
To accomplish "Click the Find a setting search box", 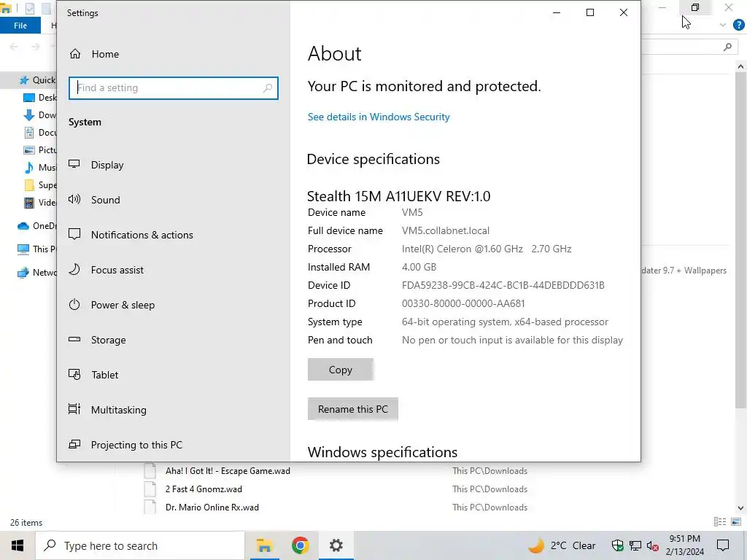I will click(174, 88).
